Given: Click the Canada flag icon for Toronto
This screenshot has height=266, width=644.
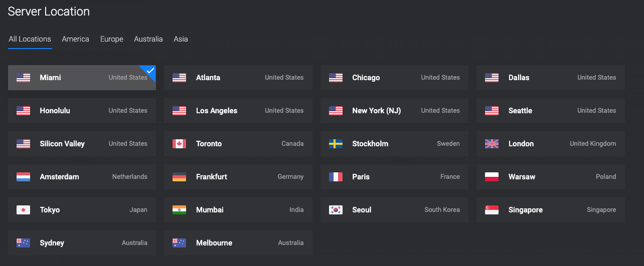Looking at the screenshot, I should [x=179, y=144].
